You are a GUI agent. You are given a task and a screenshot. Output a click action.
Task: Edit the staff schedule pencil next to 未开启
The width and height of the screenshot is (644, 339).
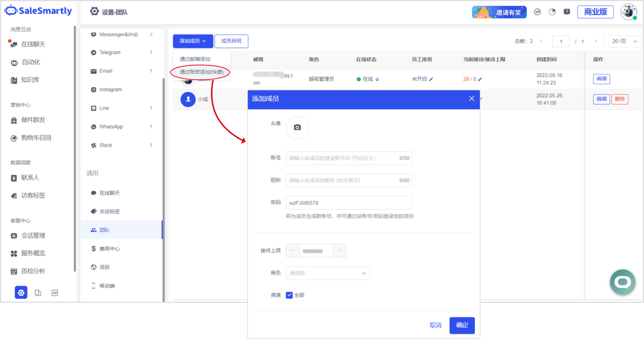[x=431, y=79]
